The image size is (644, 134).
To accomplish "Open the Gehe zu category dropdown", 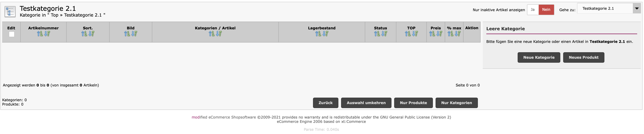I will pyautogui.click(x=636, y=8).
